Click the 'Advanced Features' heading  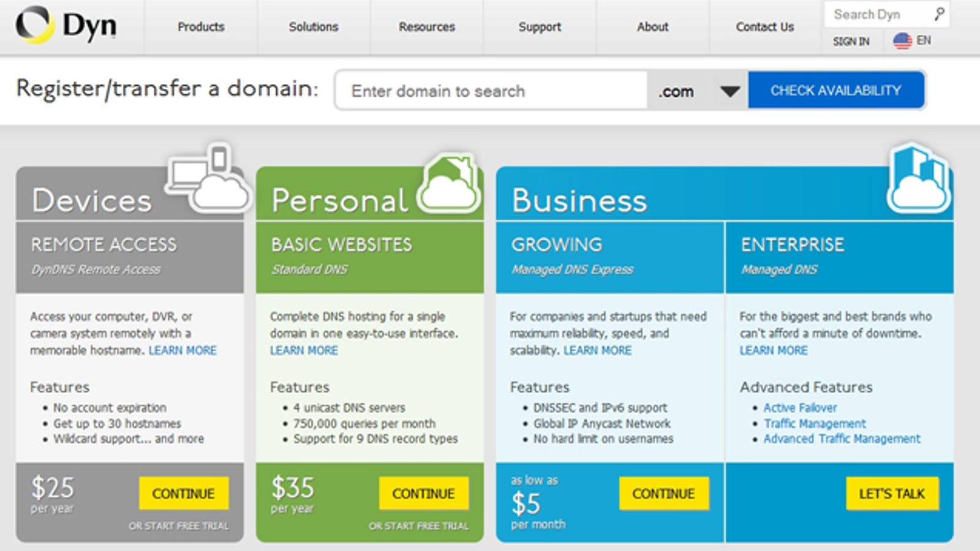(x=806, y=388)
